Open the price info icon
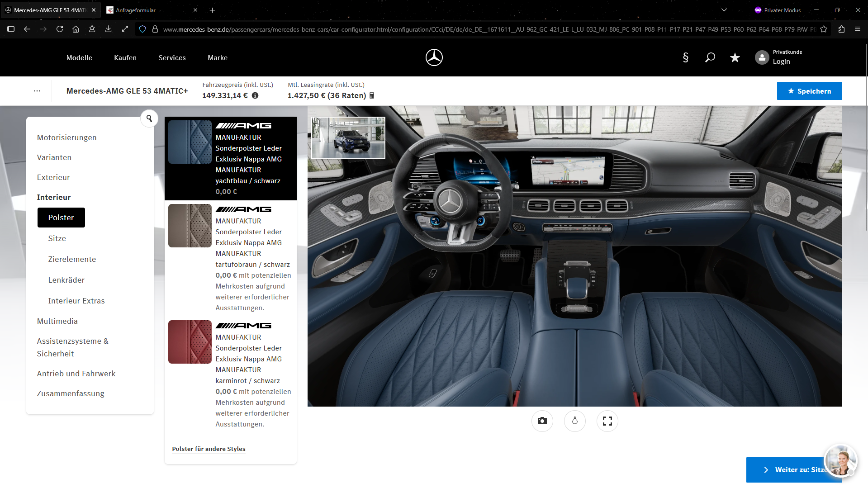Screen dimensions: 868x488 pos(255,95)
